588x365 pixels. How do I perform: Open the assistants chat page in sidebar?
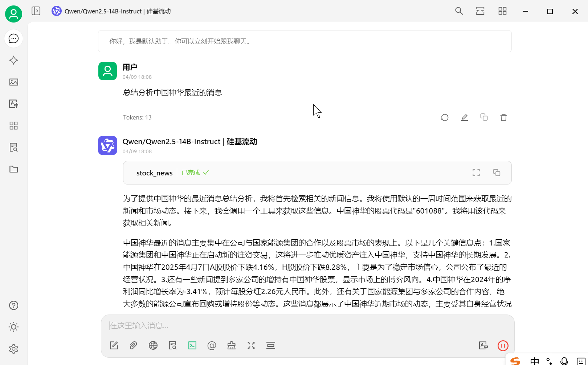[13, 38]
